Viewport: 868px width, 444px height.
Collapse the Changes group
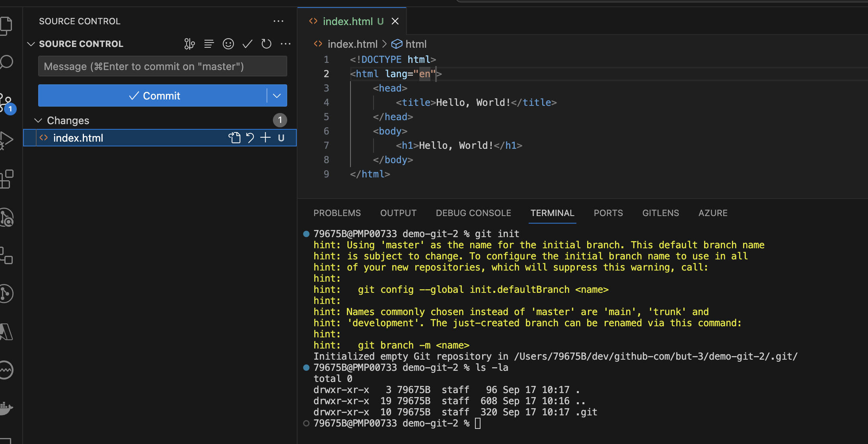coord(38,120)
